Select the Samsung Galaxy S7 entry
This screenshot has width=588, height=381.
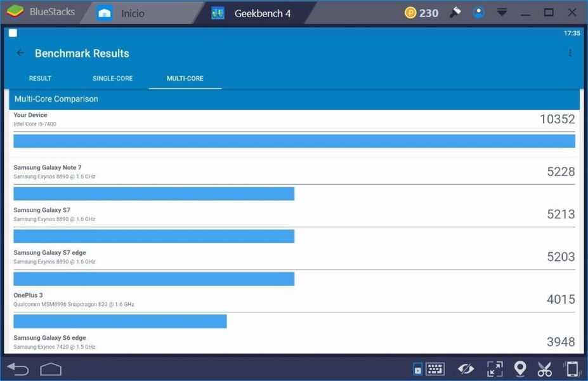(x=294, y=225)
